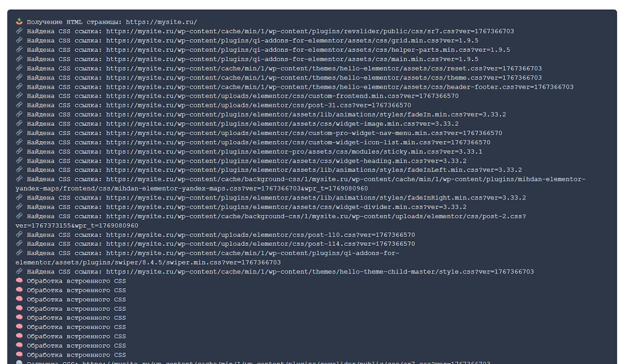The width and height of the screenshot is (624, 364).
Task: Click the chain icon next to the reset.css entry
Action: pyautogui.click(x=19, y=69)
